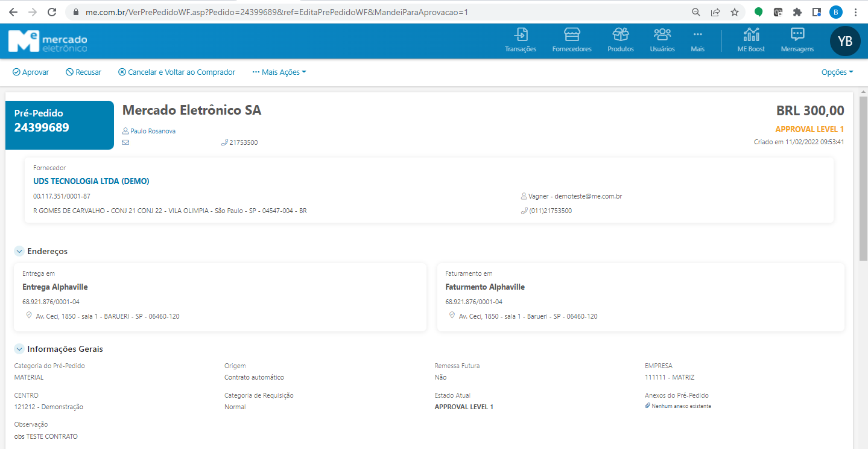This screenshot has width=868, height=449.
Task: Click the Pré-Pedido 24399689 badge
Action: click(60, 125)
